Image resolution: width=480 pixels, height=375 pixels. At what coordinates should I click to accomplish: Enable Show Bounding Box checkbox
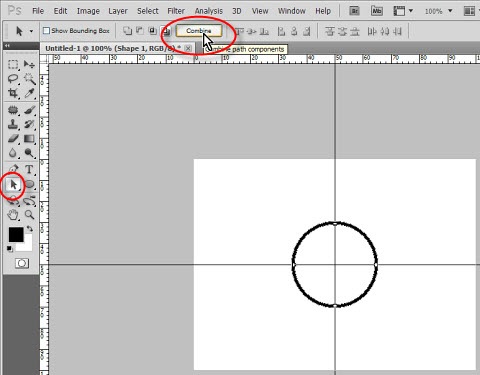click(46, 31)
